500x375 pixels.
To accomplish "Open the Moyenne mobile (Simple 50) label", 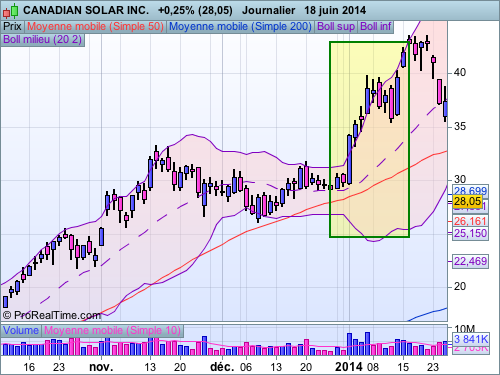I will tap(95, 27).
